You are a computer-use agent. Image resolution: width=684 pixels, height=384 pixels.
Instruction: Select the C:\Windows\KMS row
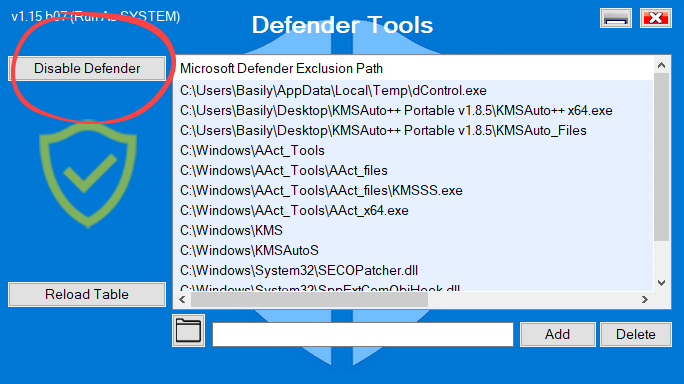(414, 230)
